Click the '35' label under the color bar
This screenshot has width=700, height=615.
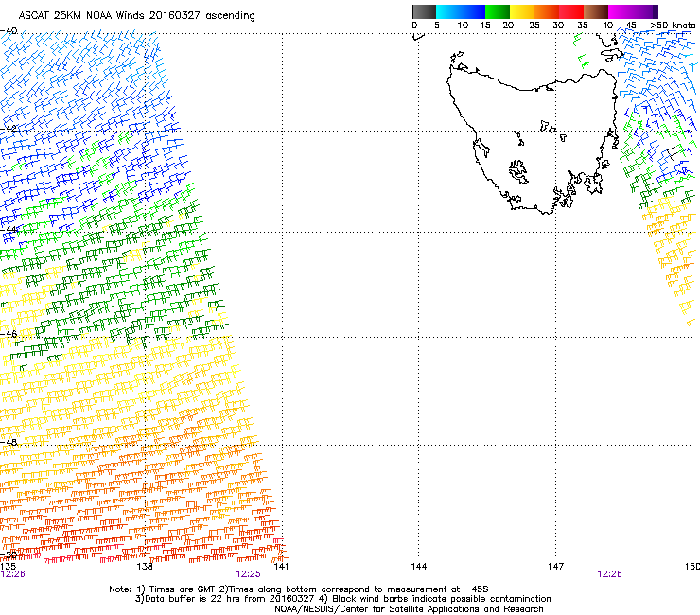pos(583,25)
